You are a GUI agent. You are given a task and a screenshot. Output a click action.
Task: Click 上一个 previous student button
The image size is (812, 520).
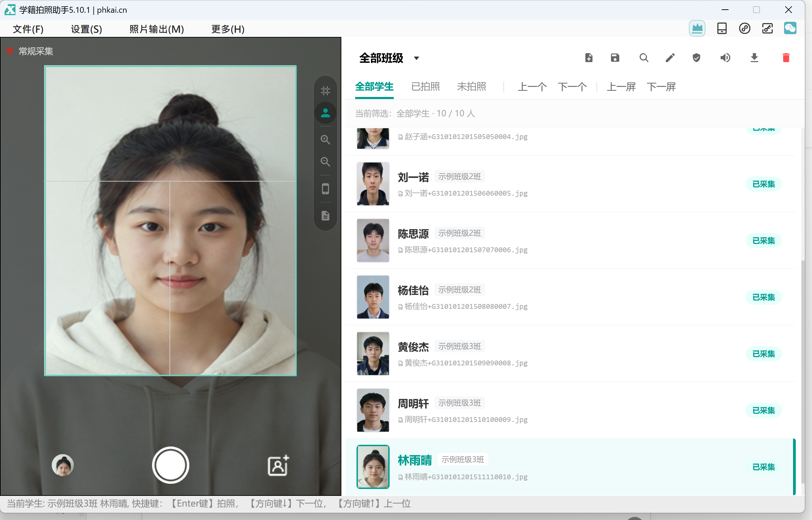(532, 87)
